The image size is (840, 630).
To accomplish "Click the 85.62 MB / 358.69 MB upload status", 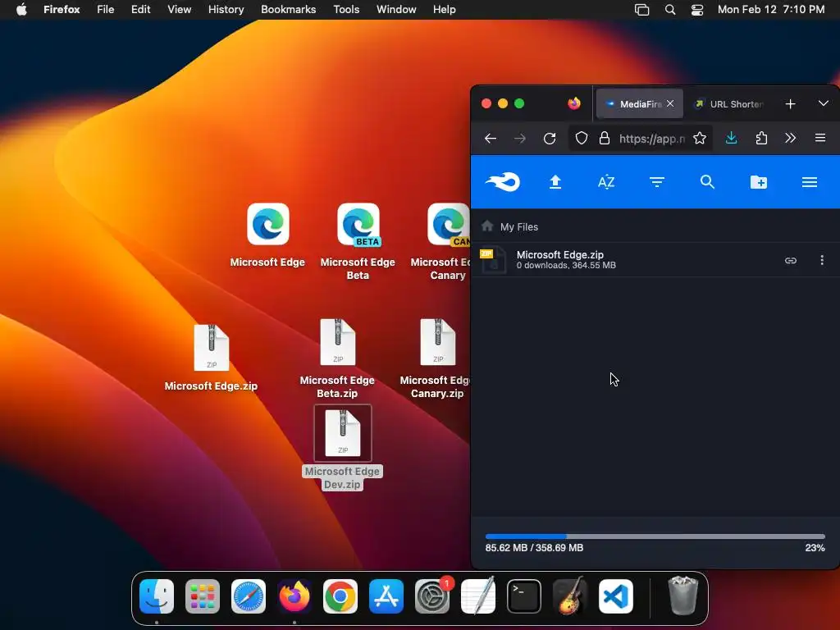I will point(534,547).
